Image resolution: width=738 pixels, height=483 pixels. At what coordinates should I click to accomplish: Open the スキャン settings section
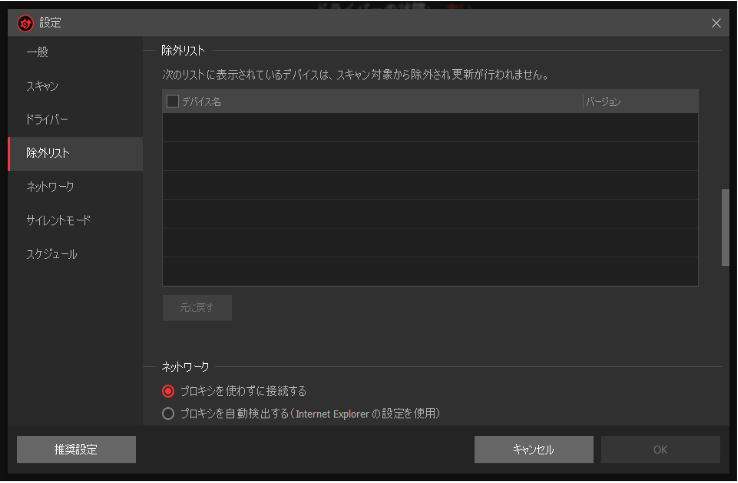pyautogui.click(x=75, y=86)
